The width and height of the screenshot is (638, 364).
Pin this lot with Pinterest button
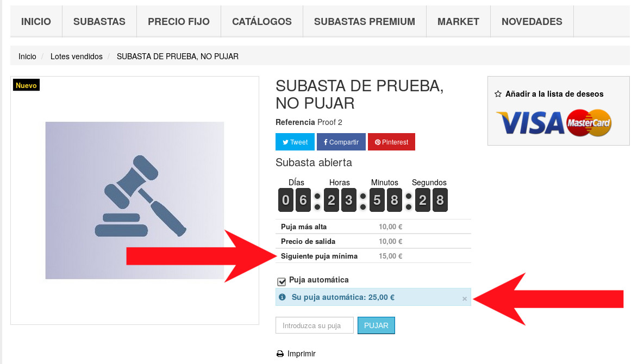coord(391,142)
